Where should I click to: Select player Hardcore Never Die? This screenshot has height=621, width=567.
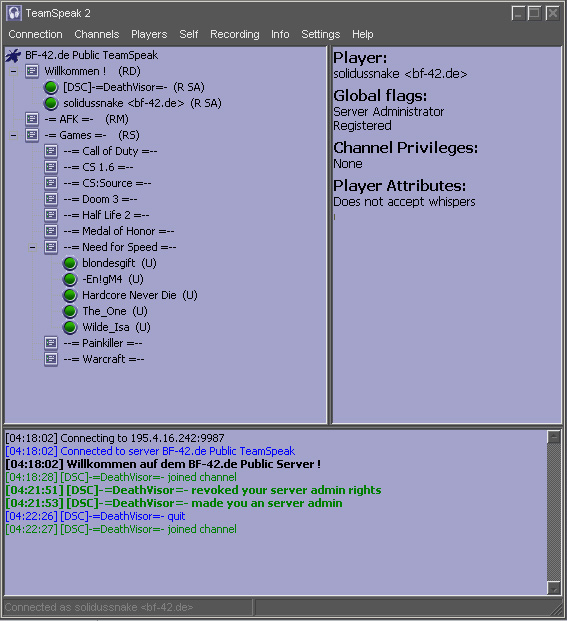(x=139, y=295)
